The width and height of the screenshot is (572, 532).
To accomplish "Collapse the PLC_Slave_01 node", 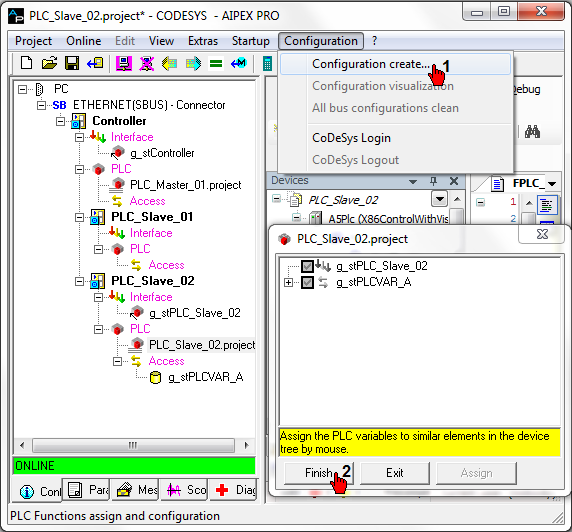I will 79,217.
